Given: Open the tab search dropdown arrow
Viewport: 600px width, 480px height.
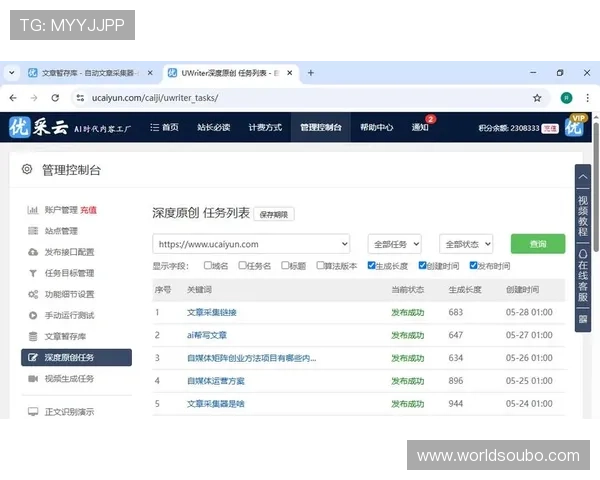Looking at the screenshot, I should click(12, 72).
